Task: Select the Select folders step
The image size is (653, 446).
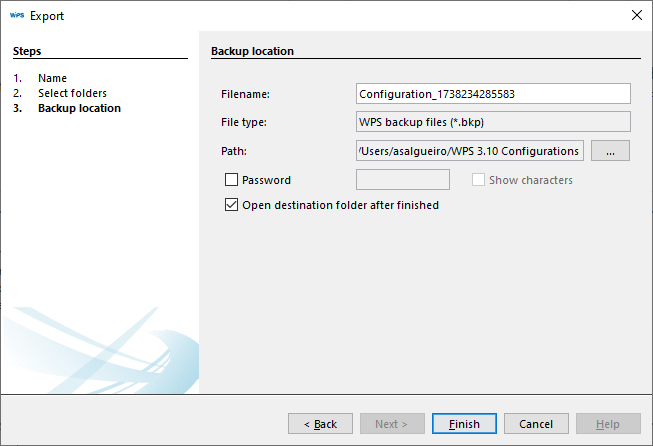Action: tap(72, 93)
